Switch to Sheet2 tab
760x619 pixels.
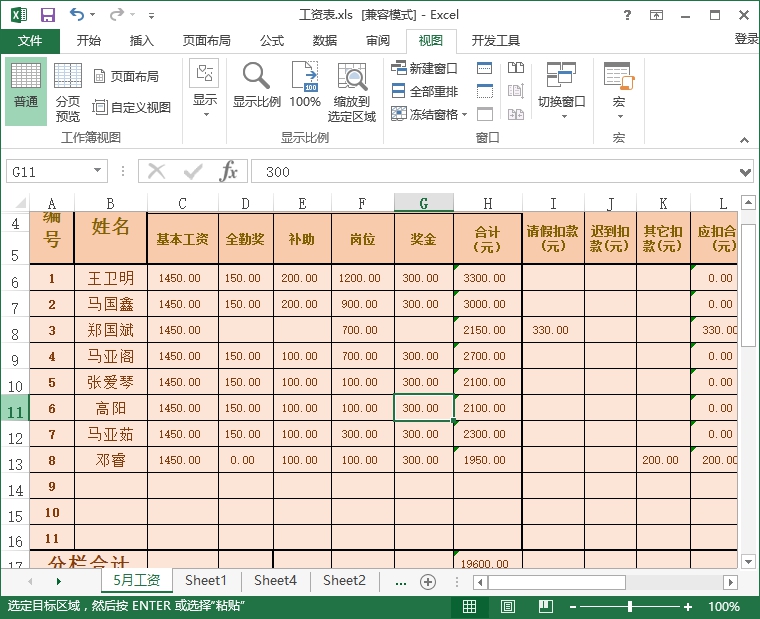click(345, 580)
